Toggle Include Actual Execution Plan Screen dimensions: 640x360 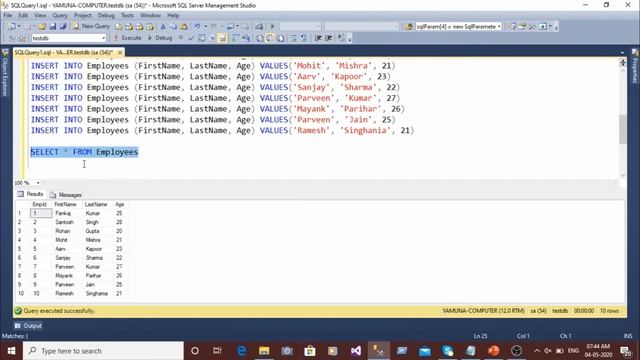pyautogui.click(x=236, y=38)
